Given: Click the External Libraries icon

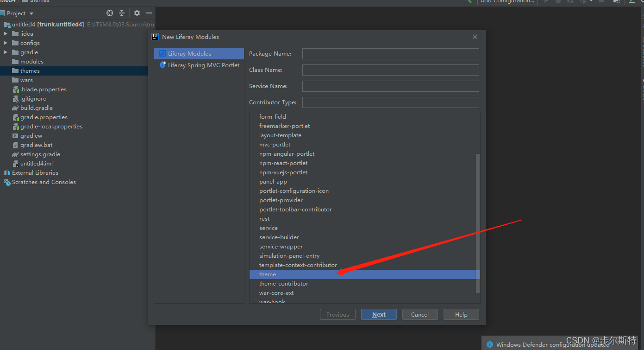Looking at the screenshot, I should (x=7, y=173).
